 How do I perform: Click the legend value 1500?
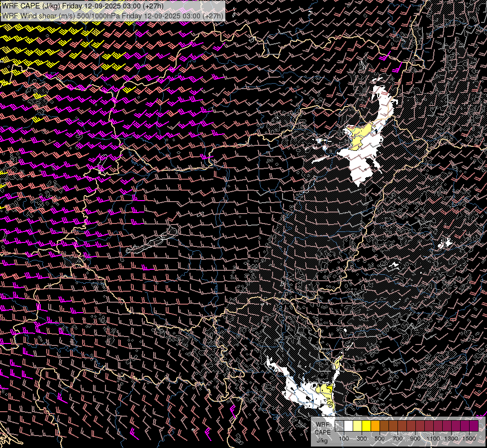469,439
